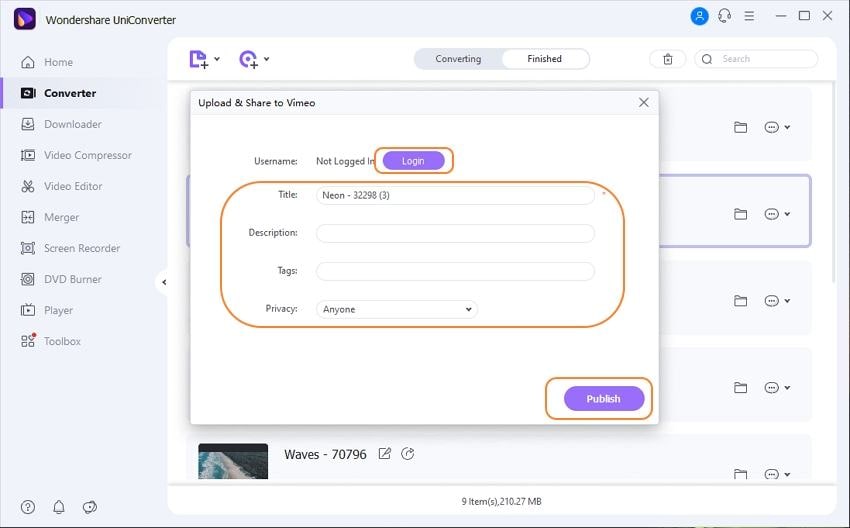Screen dimensions: 850x528
Task: Open the hamburger menu icon
Action: 749,16
